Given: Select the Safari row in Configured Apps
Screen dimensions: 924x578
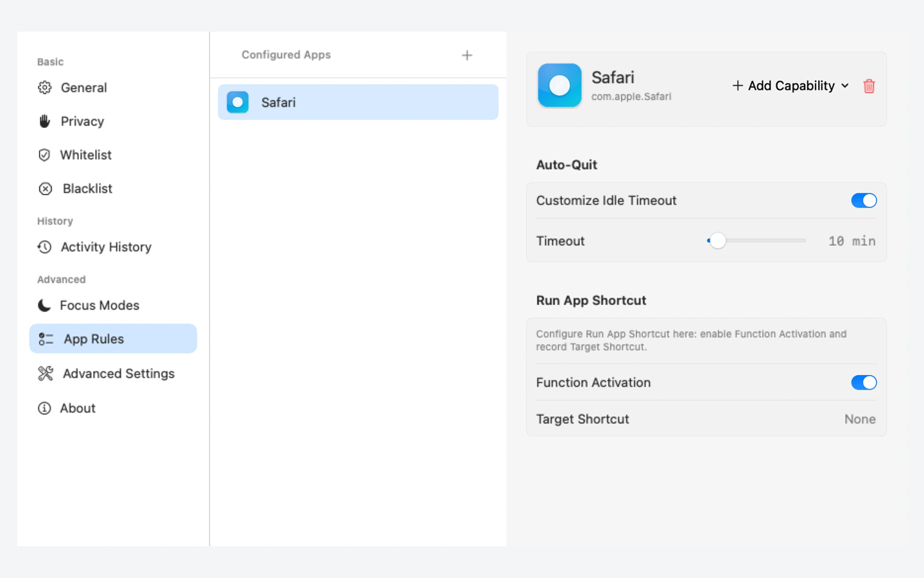Looking at the screenshot, I should point(358,102).
